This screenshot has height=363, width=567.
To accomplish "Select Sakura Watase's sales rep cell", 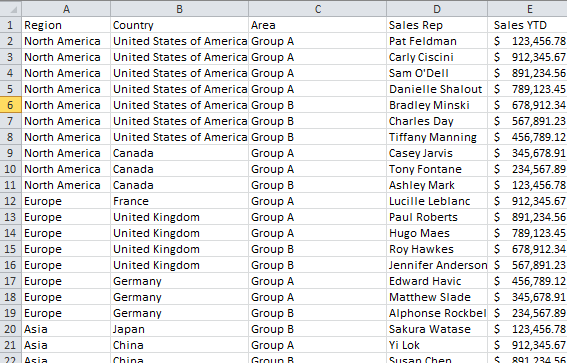I will click(x=437, y=329).
